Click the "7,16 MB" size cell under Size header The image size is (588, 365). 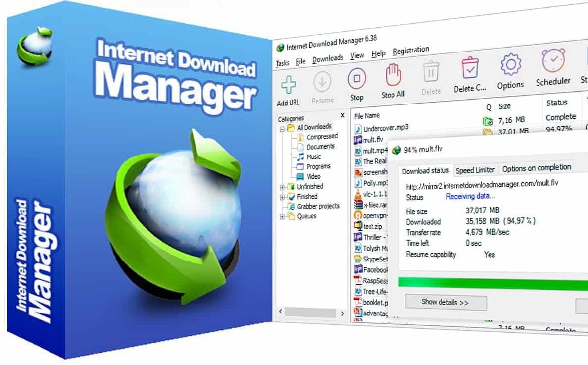511,120
